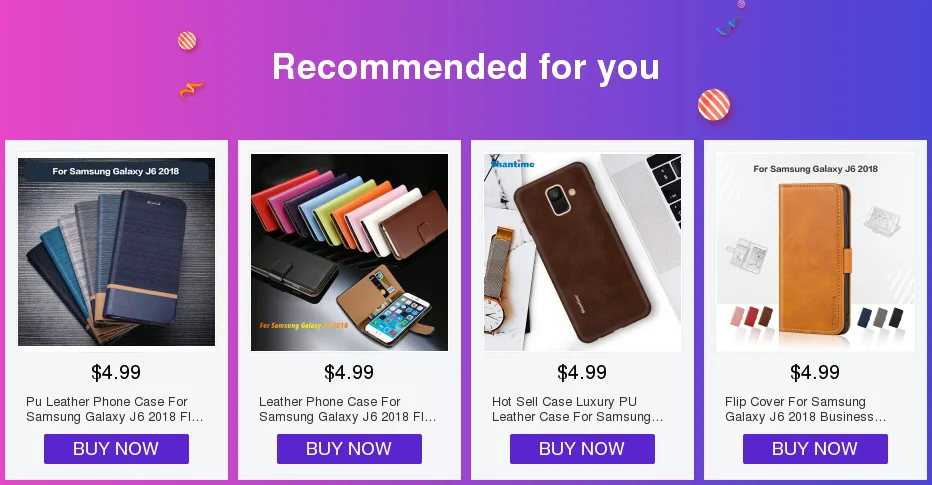Click the orange squiggle confetti decoration
The image size is (932, 485).
tap(191, 89)
